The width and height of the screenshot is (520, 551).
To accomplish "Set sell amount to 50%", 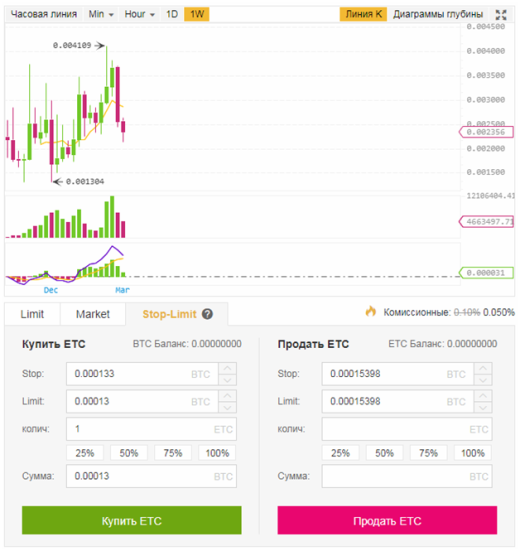I will (384, 453).
